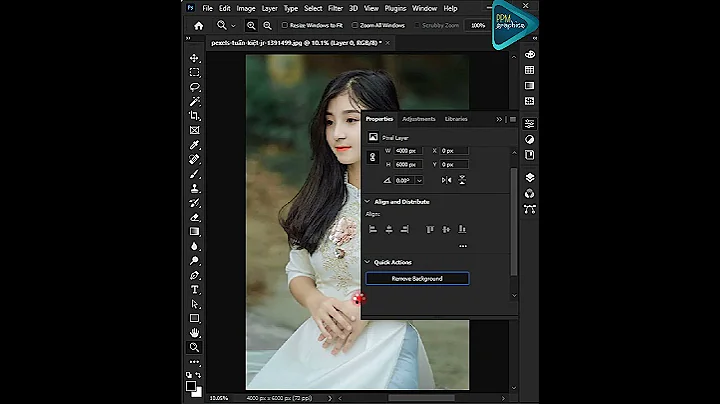Switch to the Adjustments tab
Image resolution: width=720 pixels, height=404 pixels.
pyautogui.click(x=419, y=119)
